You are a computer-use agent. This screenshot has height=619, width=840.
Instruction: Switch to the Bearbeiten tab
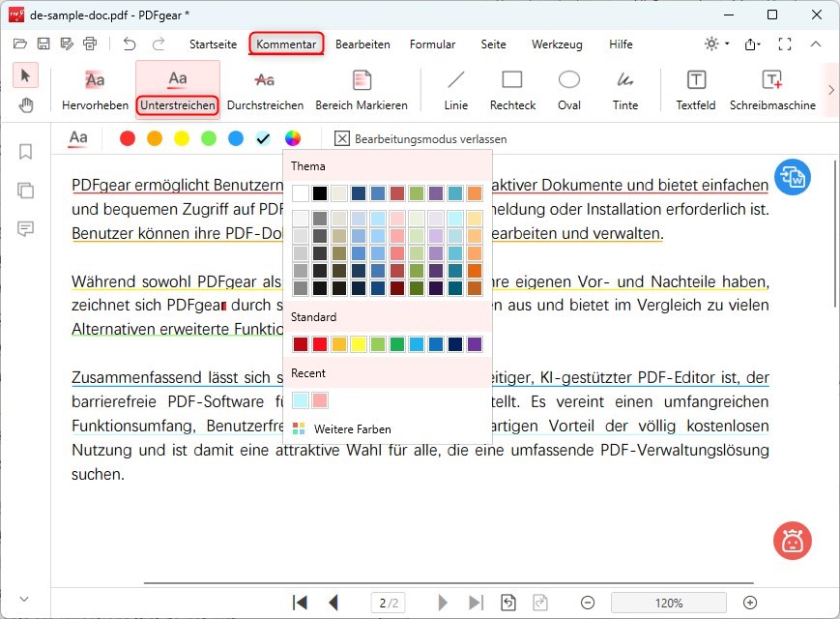tap(362, 44)
